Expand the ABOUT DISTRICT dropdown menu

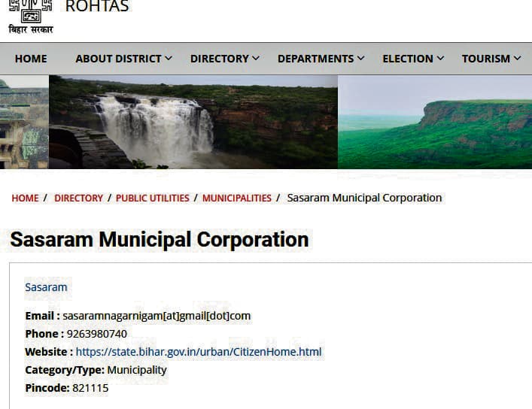click(119, 59)
